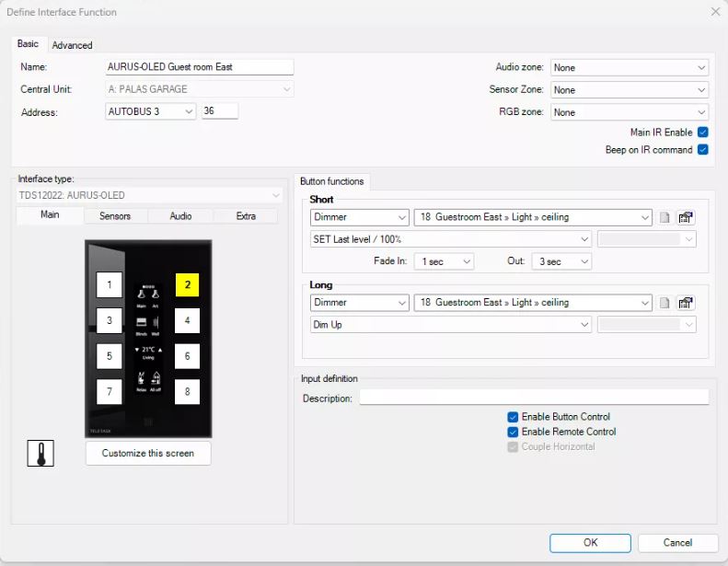Open the Sensors tab
Image resolution: width=728 pixels, height=566 pixels.
115,215
